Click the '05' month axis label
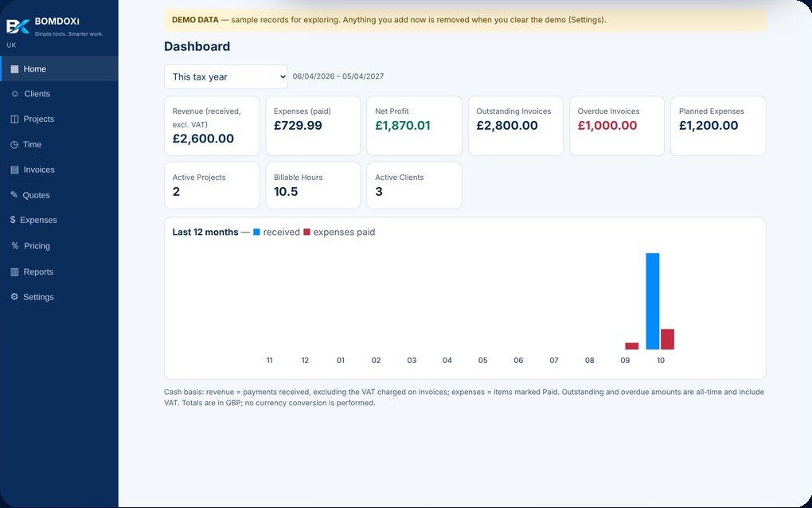This screenshot has height=508, width=812. click(x=482, y=361)
